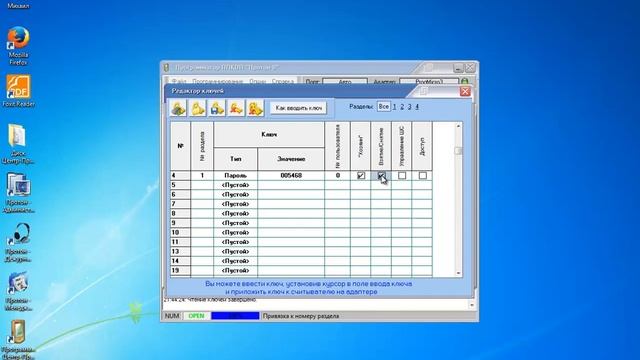Close the 'Редактор ключей' dialog
Screen dimensions: 640x360
click(465, 91)
